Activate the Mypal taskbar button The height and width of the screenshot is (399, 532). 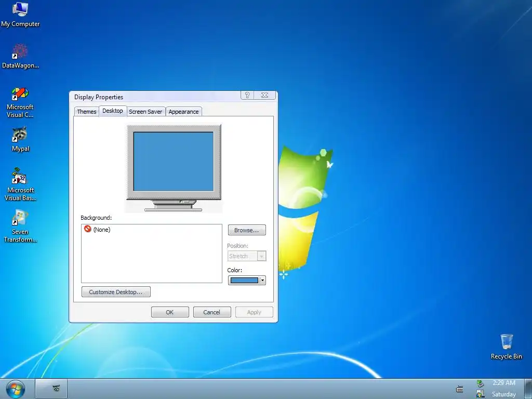[51, 389]
